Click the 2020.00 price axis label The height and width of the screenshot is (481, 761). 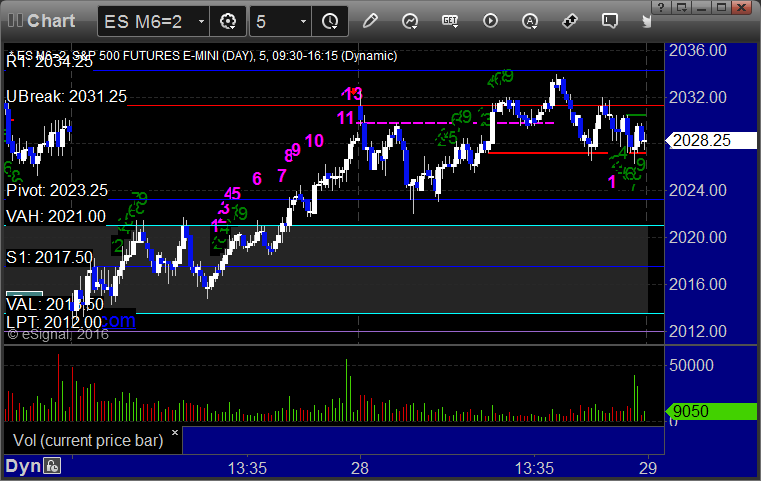click(x=697, y=237)
